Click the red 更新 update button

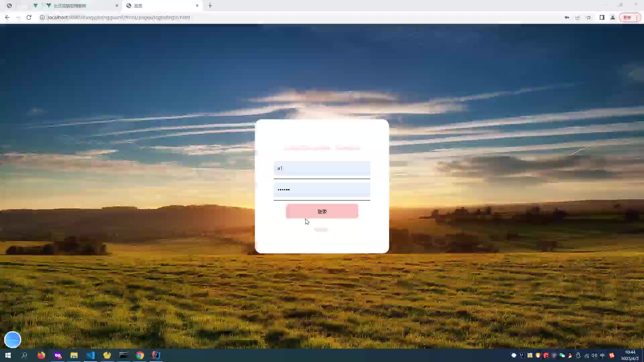627,17
